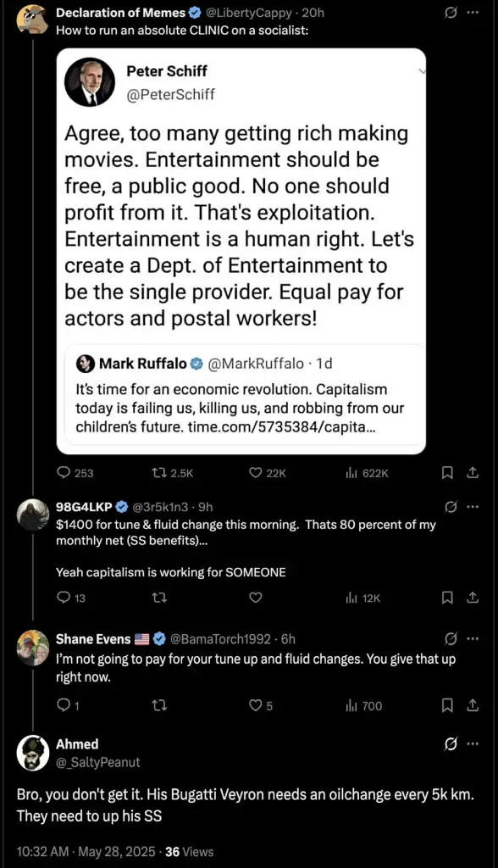
Task: Like the 98G4LKP reply
Action: (x=255, y=598)
